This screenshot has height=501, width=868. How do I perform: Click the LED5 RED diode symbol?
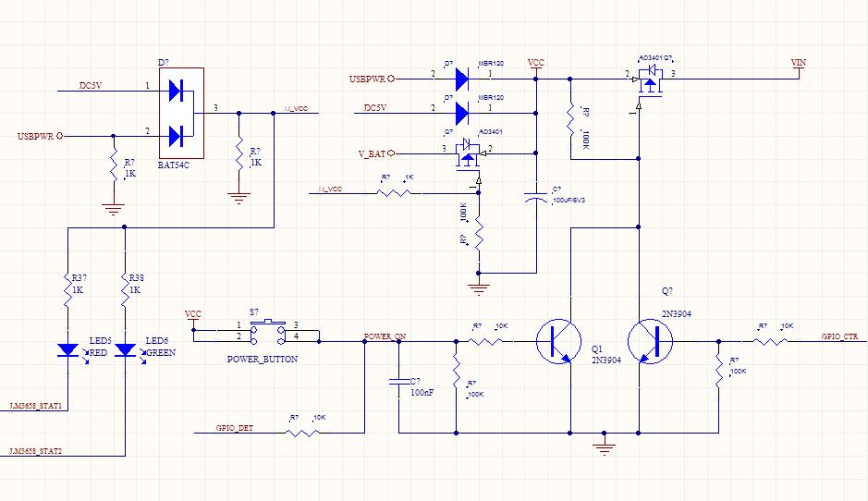pos(67,349)
